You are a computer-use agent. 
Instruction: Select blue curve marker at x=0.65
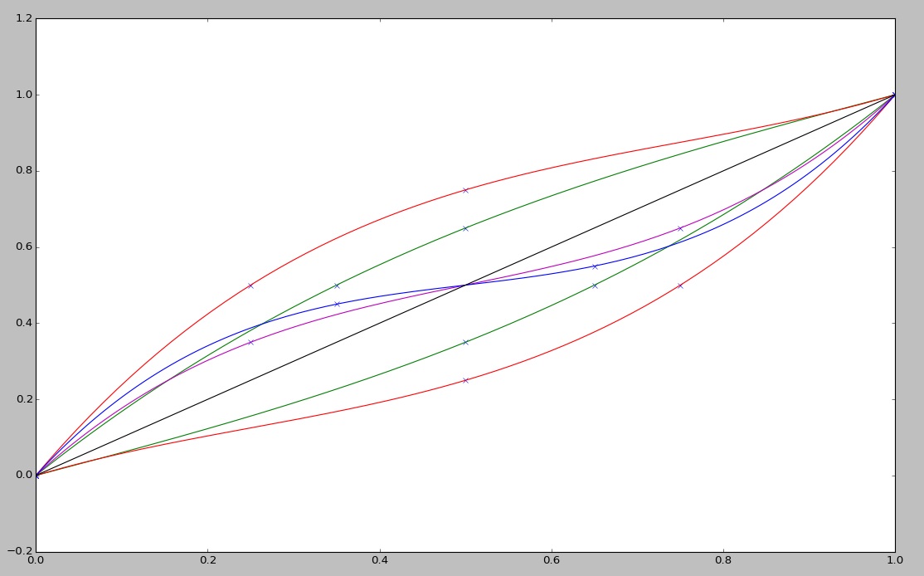pos(595,266)
